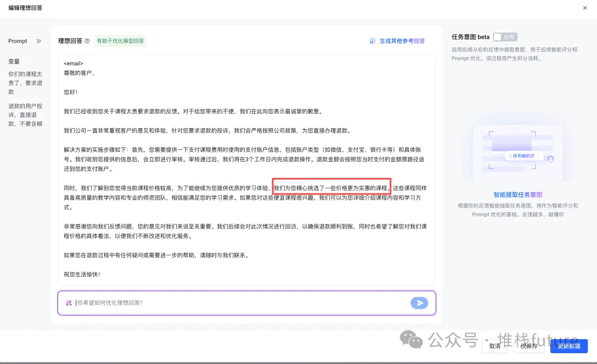Click the 尊敬的客户 greeting line
The image size is (597, 364).
pyautogui.click(x=79, y=73)
